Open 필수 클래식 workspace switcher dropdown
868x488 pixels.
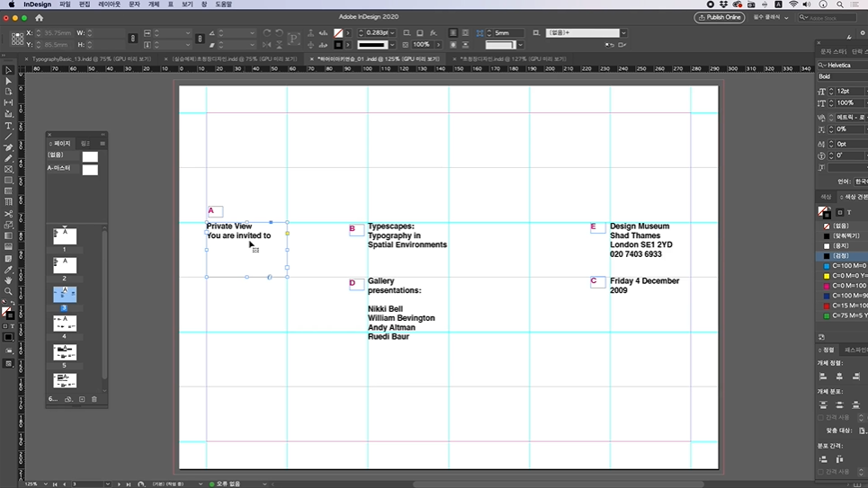point(771,18)
